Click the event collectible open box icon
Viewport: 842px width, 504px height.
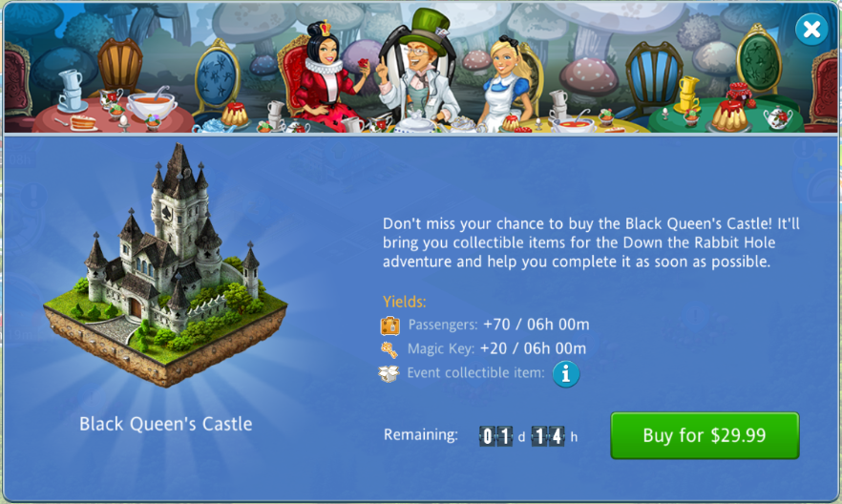point(389,373)
